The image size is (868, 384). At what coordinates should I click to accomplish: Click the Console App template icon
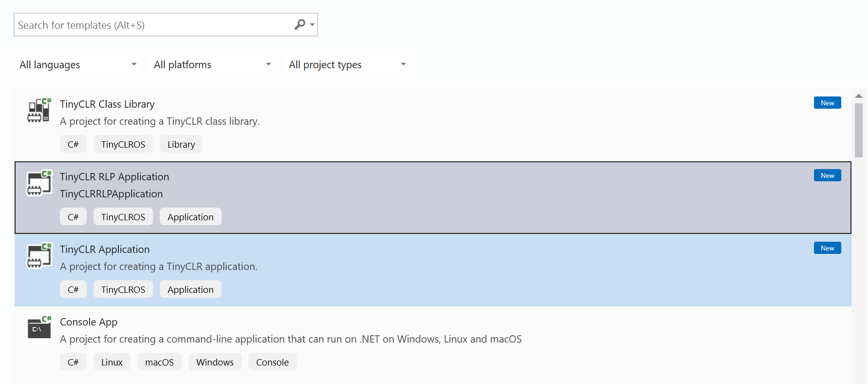(x=39, y=327)
